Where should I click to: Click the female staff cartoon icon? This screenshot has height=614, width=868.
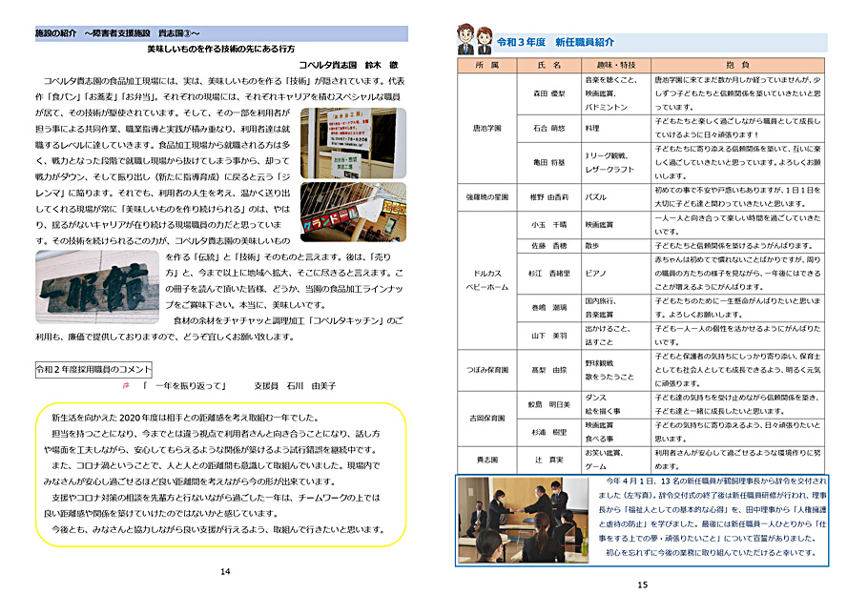(x=485, y=40)
